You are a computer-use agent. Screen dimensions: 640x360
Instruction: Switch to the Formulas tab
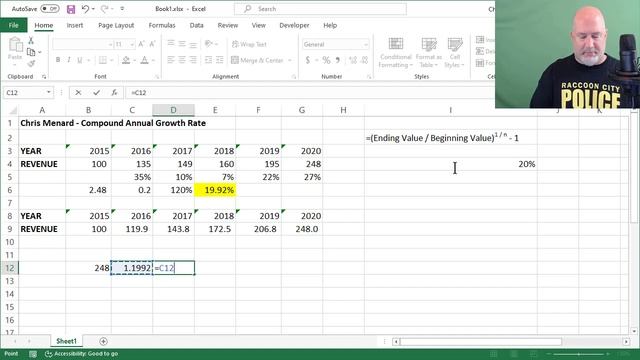click(x=162, y=25)
